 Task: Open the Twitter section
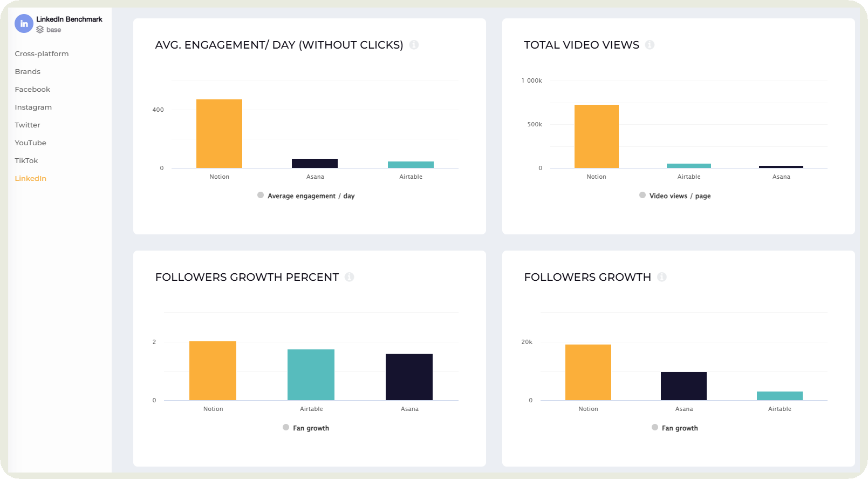click(28, 125)
